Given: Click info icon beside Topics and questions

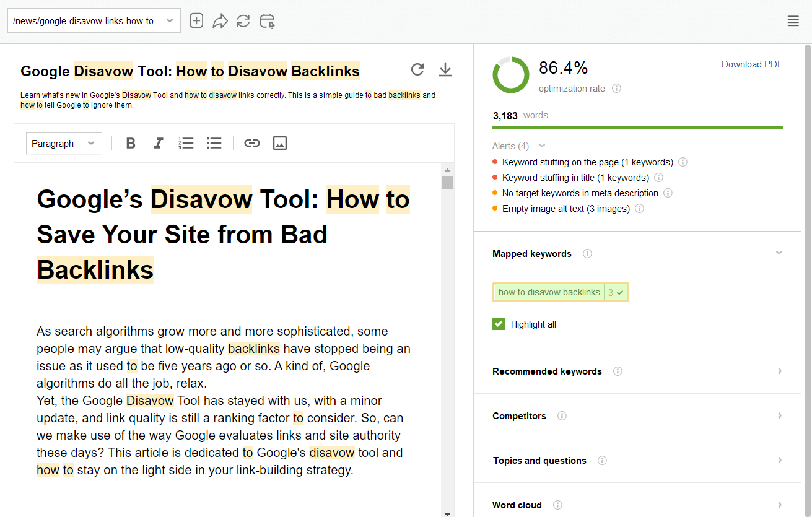Looking at the screenshot, I should [602, 461].
